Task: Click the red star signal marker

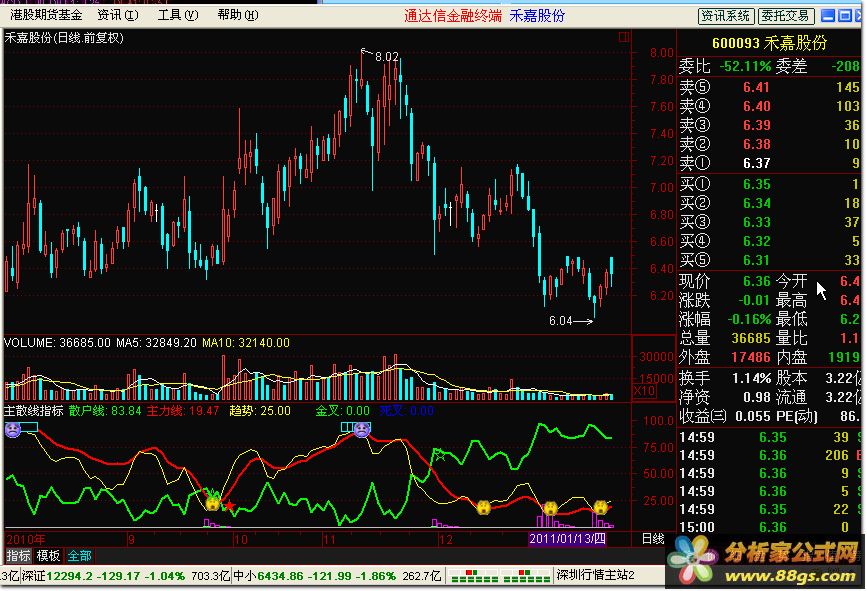Action: (229, 505)
